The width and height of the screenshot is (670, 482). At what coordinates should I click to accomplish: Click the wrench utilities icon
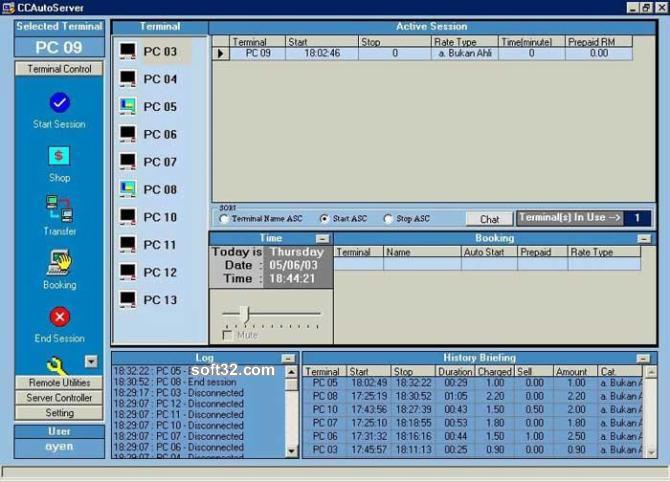(x=56, y=366)
